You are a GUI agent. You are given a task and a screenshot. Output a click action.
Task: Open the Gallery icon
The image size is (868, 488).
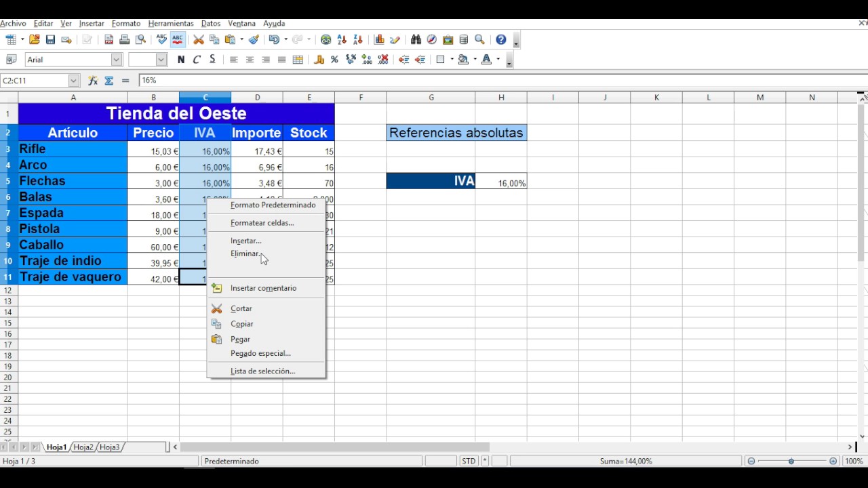pos(448,40)
